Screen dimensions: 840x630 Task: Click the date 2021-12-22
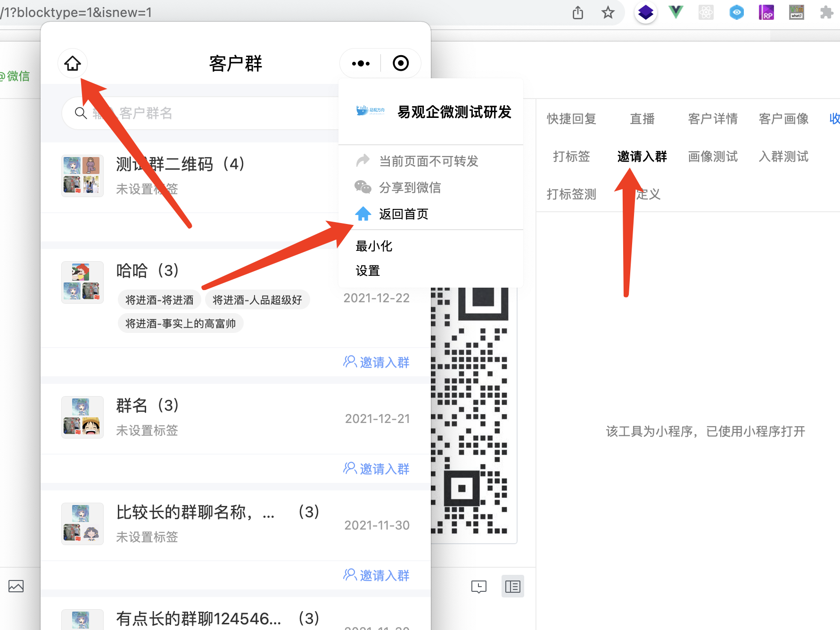point(377,298)
